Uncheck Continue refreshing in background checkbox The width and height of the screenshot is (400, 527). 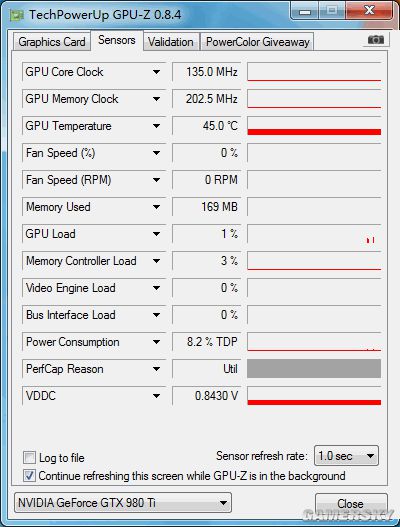(29, 476)
